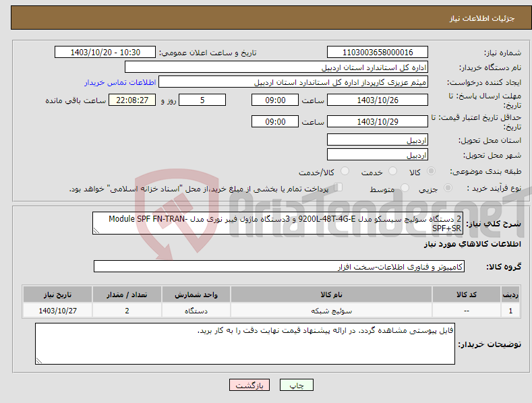Select the کالا radio button
This screenshot has width=532, height=403.
(x=432, y=171)
